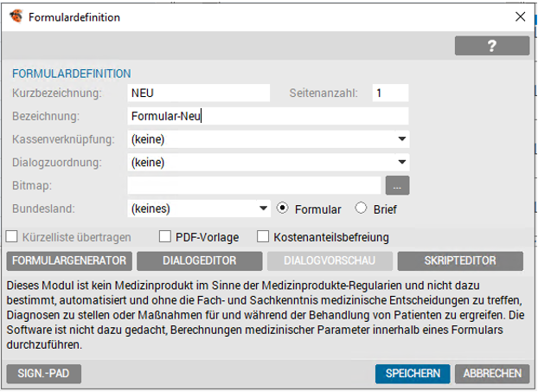
Task: Save the form with Speichern
Action: (413, 374)
